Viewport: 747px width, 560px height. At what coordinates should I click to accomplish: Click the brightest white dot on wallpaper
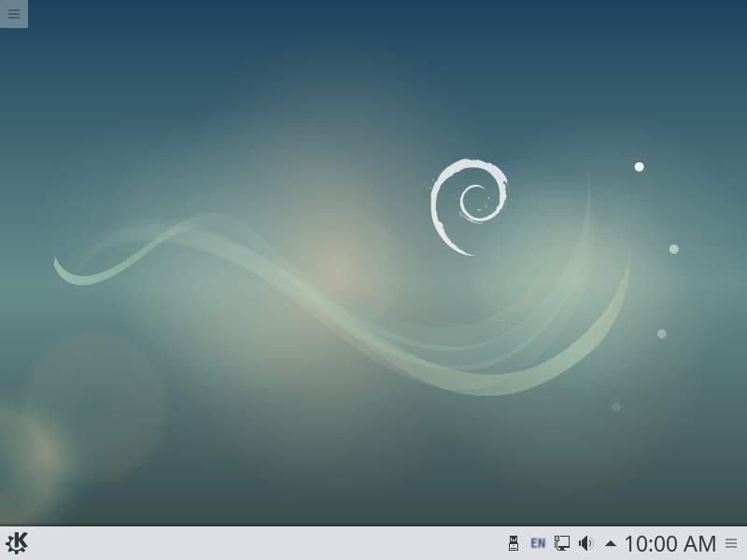point(639,167)
